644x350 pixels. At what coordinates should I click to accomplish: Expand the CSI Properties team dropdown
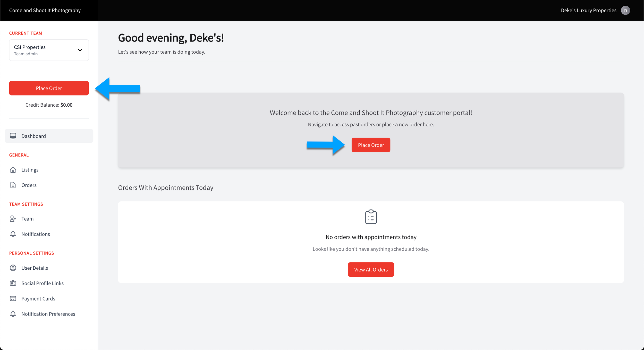point(49,50)
